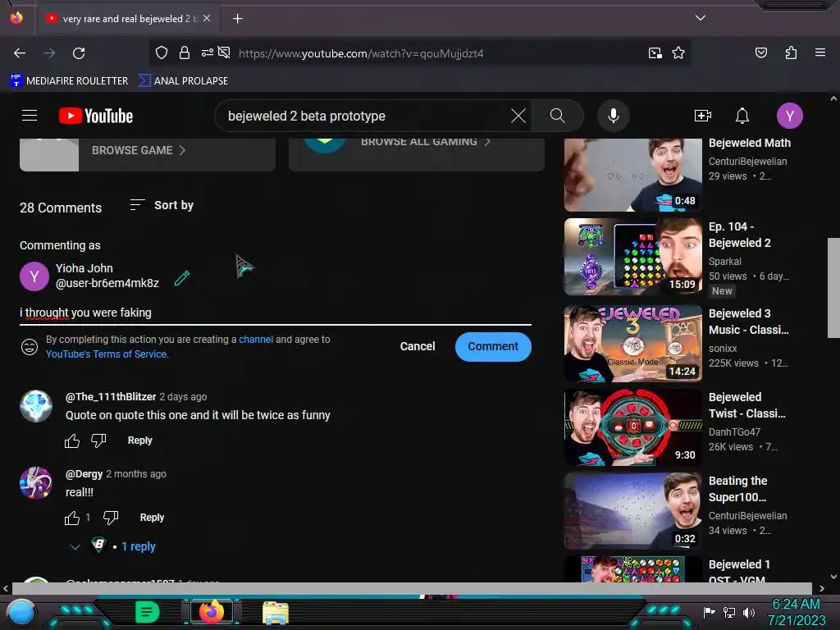Open Firefox application hamburger menu
This screenshot has width=840, height=630.
tap(820, 52)
